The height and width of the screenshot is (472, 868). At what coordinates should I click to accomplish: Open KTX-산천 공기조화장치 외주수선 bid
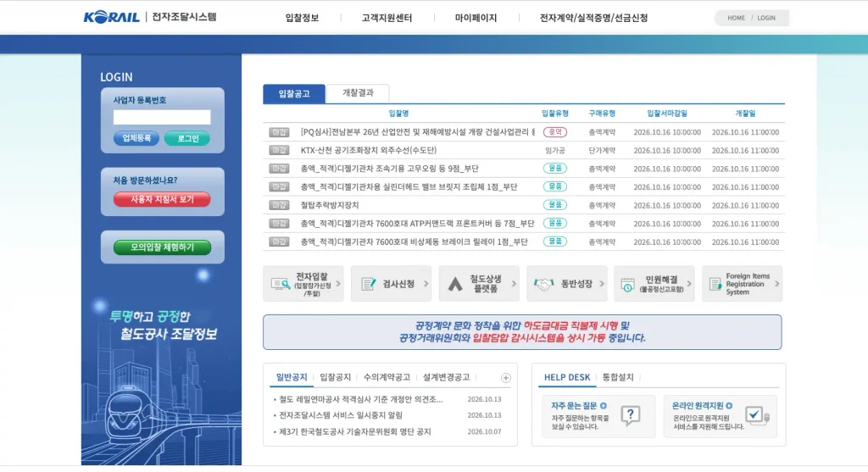tap(369, 151)
